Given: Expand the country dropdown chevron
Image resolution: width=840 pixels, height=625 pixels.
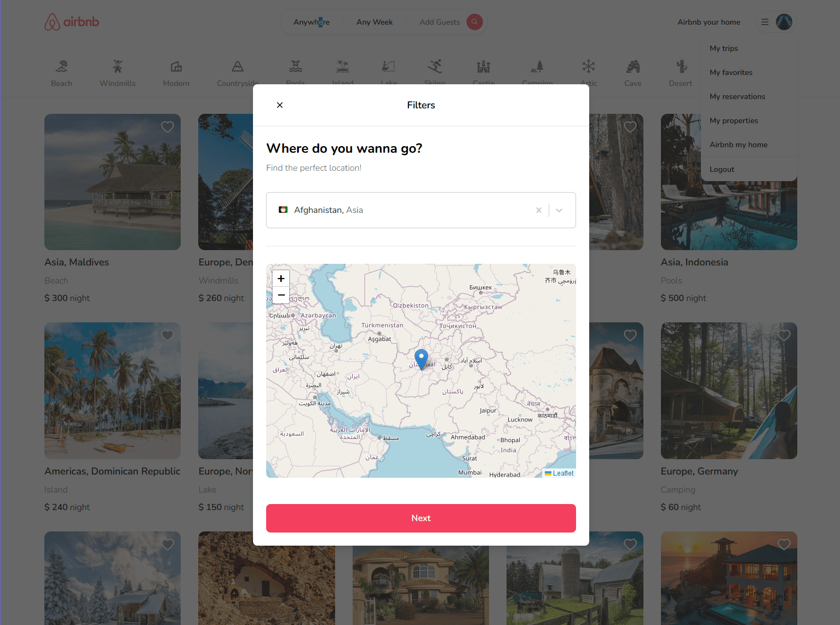Looking at the screenshot, I should [x=559, y=210].
